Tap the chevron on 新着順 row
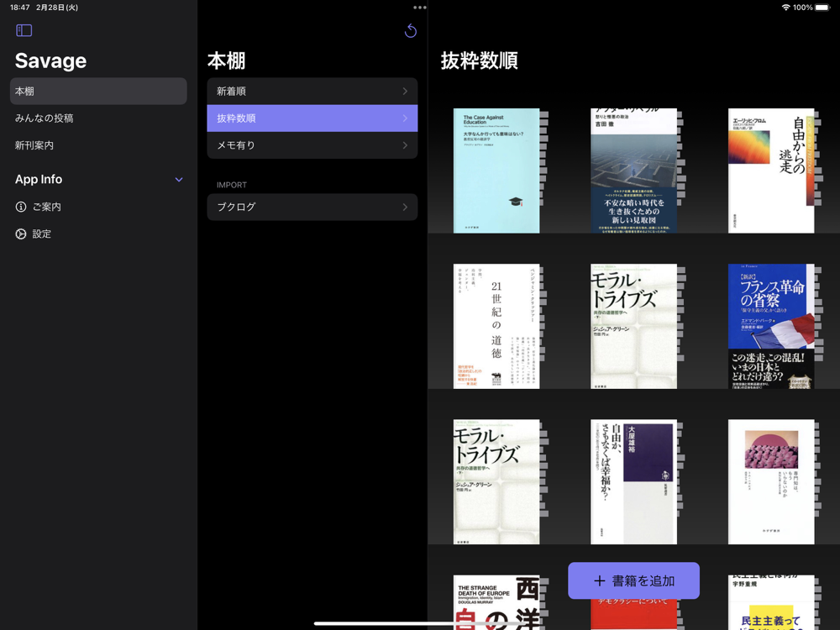This screenshot has width=840, height=630. [x=405, y=91]
